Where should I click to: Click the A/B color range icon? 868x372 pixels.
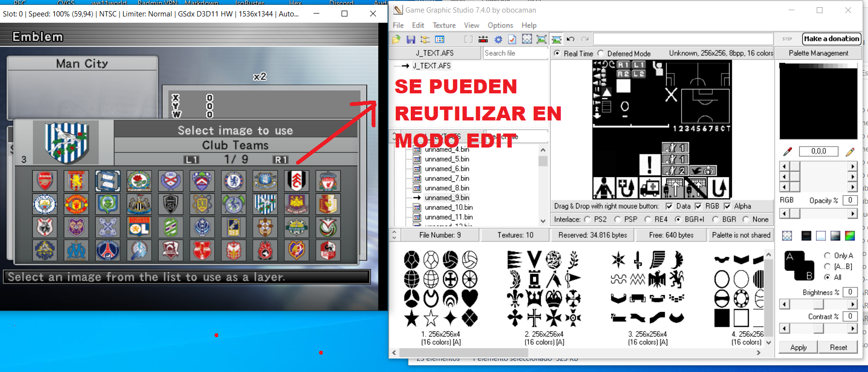[800, 266]
